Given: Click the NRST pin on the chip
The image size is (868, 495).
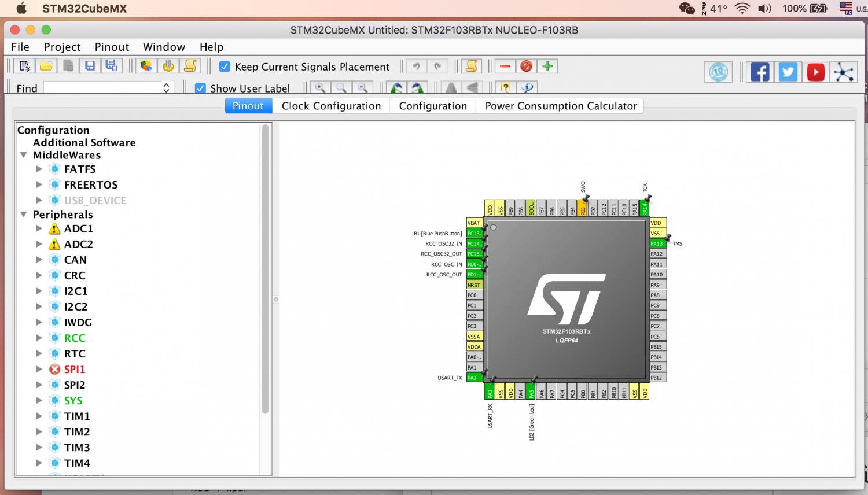Looking at the screenshot, I should pyautogui.click(x=475, y=285).
